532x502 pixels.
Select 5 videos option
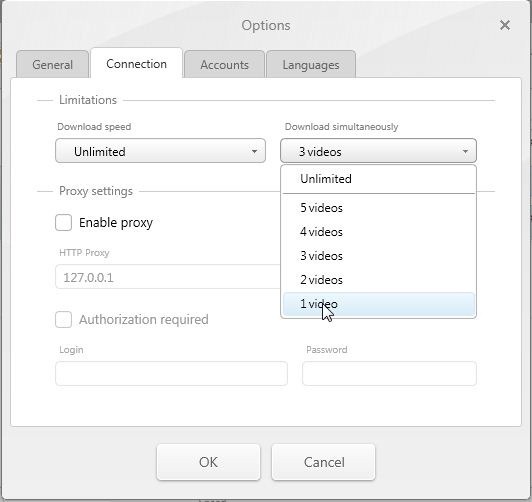[378, 208]
